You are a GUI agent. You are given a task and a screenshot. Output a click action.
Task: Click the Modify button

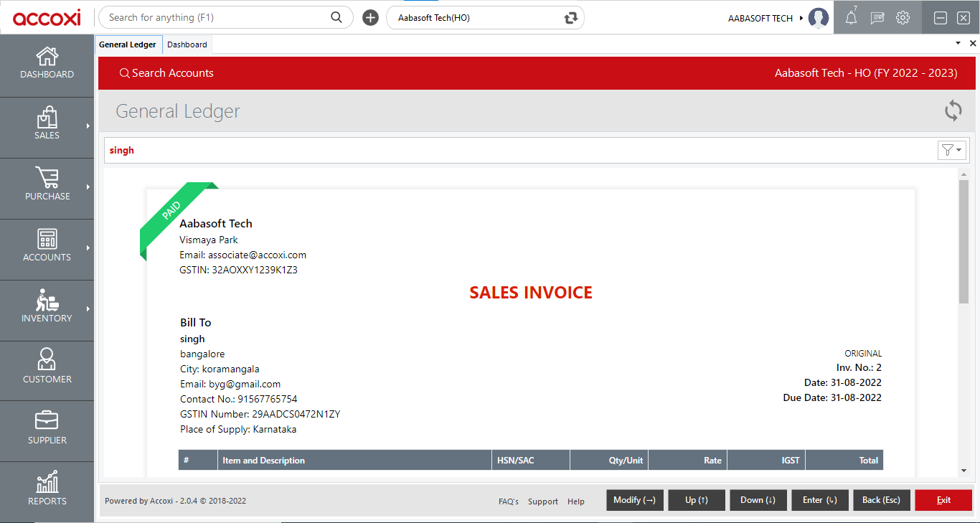pyautogui.click(x=635, y=500)
